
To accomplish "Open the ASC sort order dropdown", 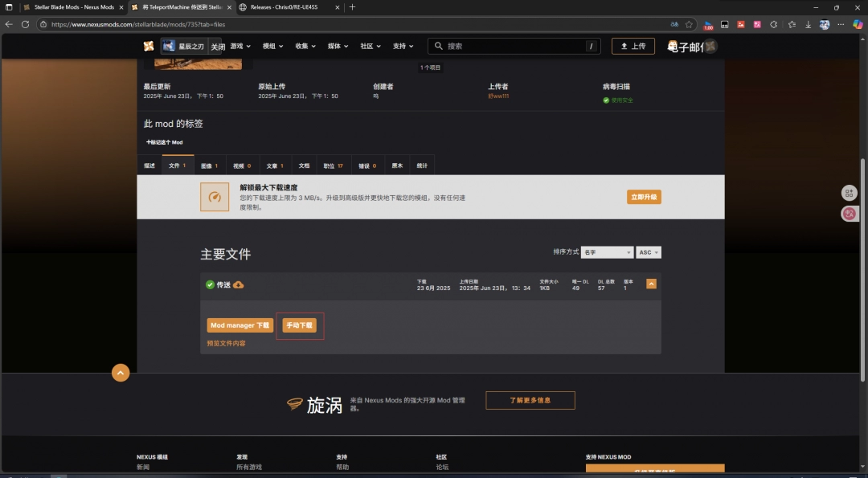I will 648,251.
